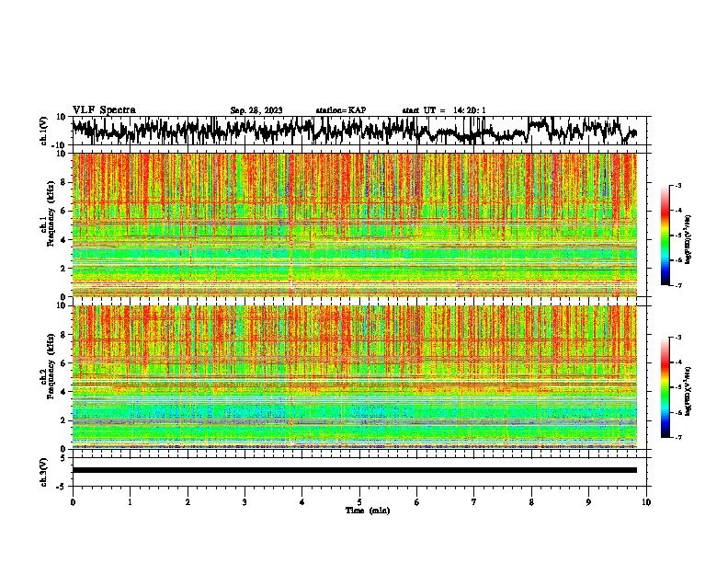Screen dimensions: 728x563
Task: Click the "station=KAP" header label
Action: pos(341,110)
